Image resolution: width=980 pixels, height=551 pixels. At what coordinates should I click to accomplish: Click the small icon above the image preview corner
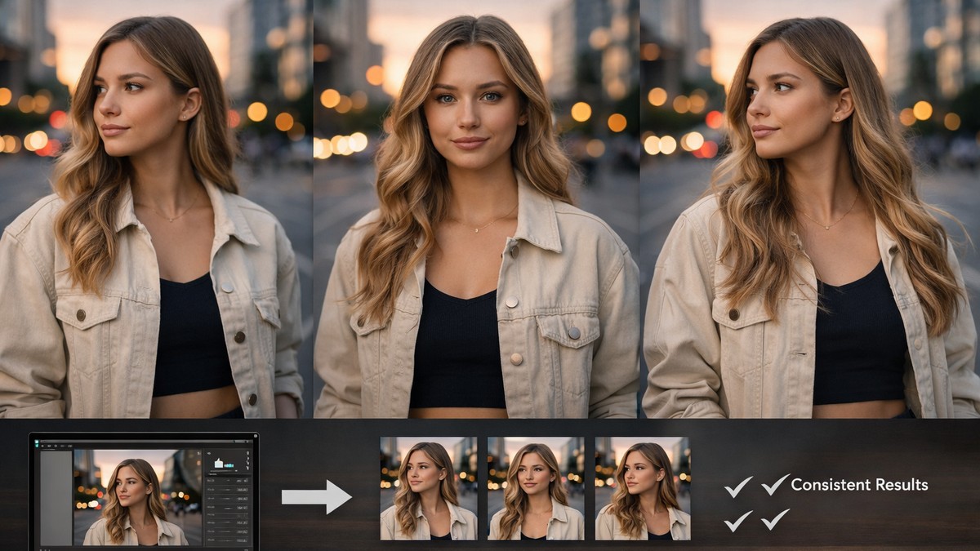point(198,452)
